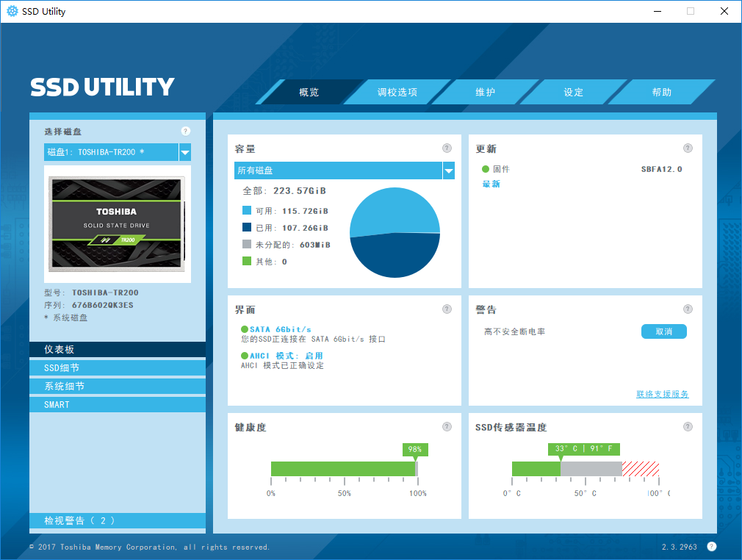The height and width of the screenshot is (560, 742).
Task: Click help icon in 容量 panel
Action: point(447,148)
